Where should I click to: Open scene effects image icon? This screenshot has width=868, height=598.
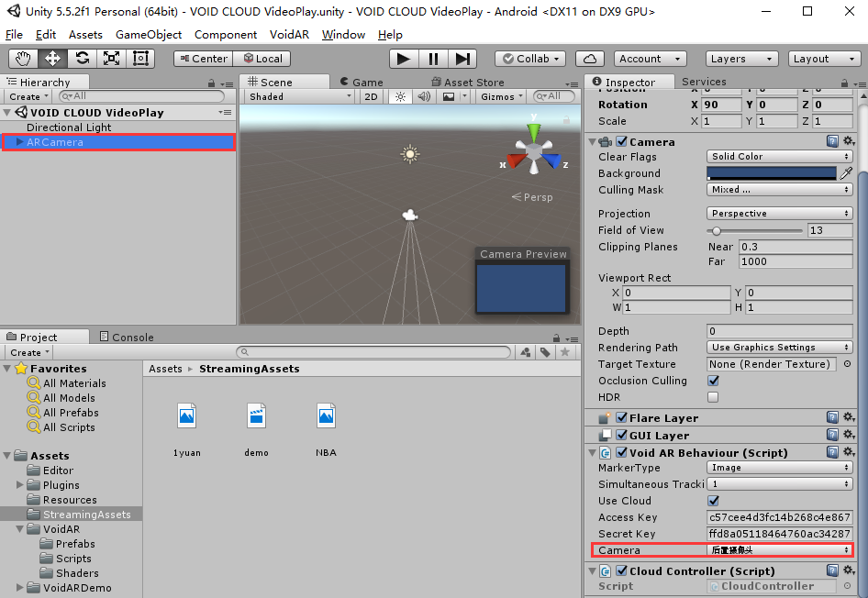[x=449, y=97]
